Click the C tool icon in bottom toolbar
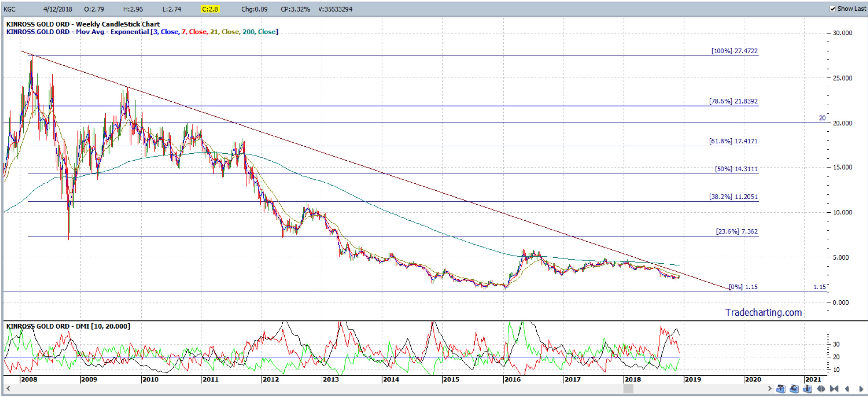Image resolution: width=868 pixels, height=397 pixels. (794, 389)
